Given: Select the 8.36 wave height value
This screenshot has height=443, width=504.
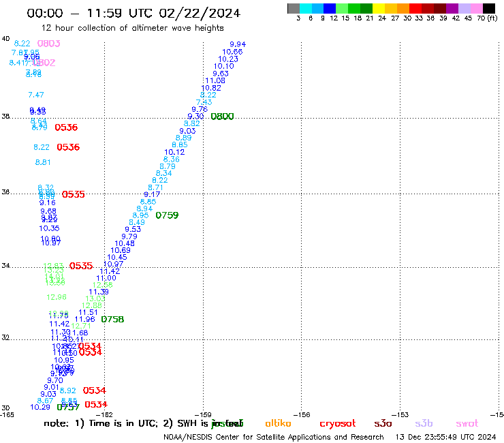Looking at the screenshot, I should click(172, 159).
